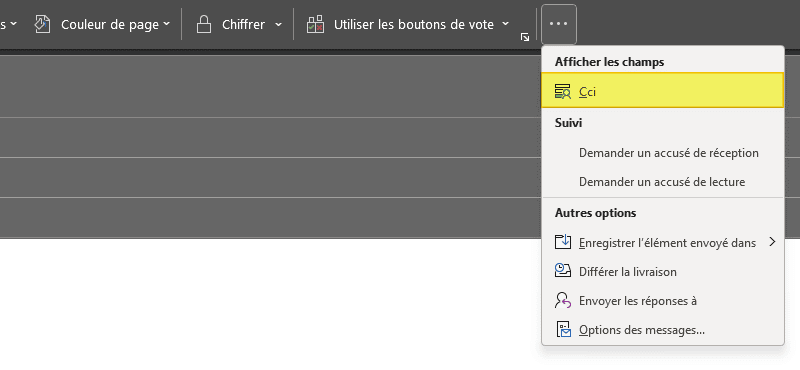Click the Couleur de page icon
Viewport: 800px width, 370px height.
(x=42, y=24)
